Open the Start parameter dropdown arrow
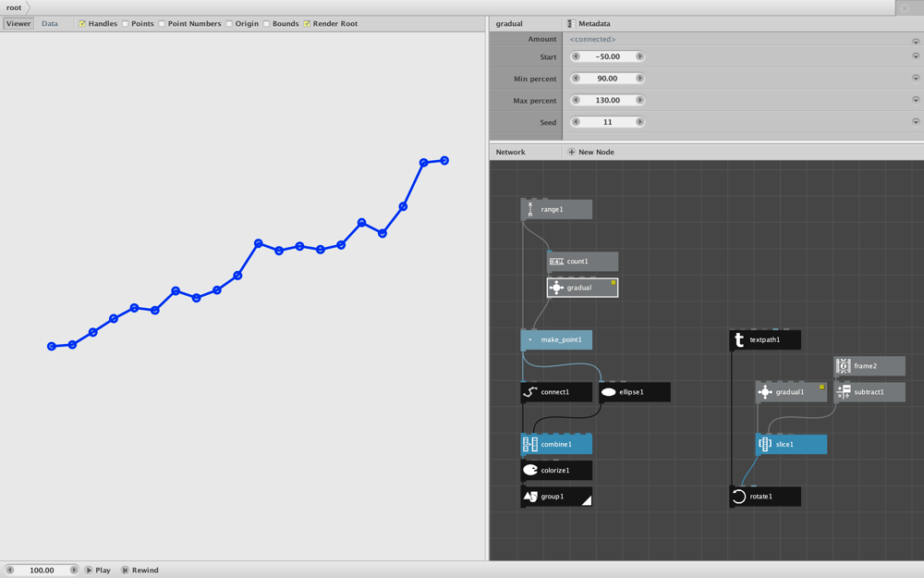Screen dimensions: 924x578 point(916,56)
